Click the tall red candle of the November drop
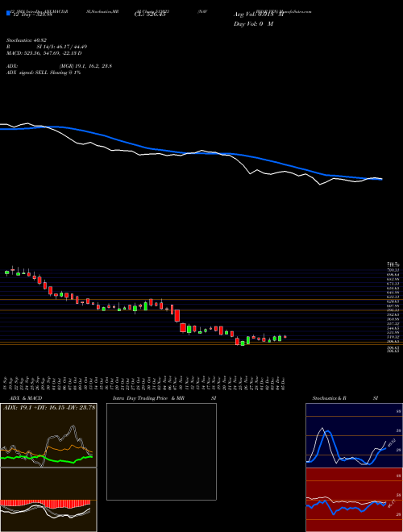 tap(177, 315)
